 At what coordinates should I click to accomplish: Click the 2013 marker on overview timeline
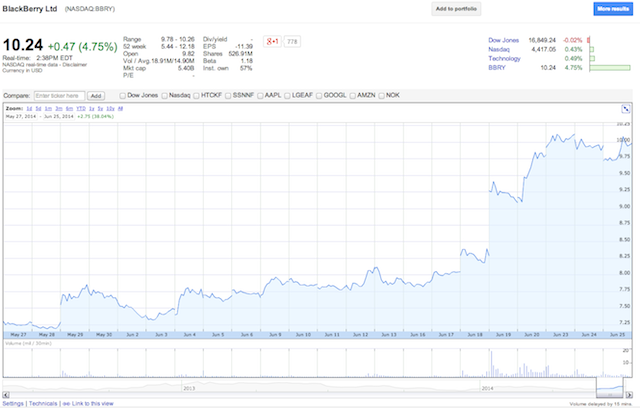click(x=189, y=388)
